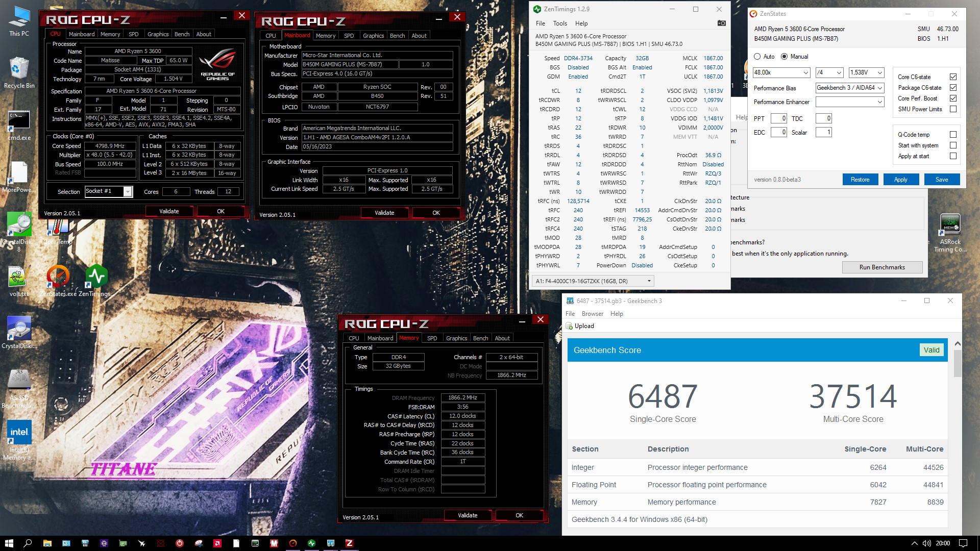Image resolution: width=980 pixels, height=551 pixels.
Task: Open the 48,00x multiplier dropdown
Action: [781, 72]
